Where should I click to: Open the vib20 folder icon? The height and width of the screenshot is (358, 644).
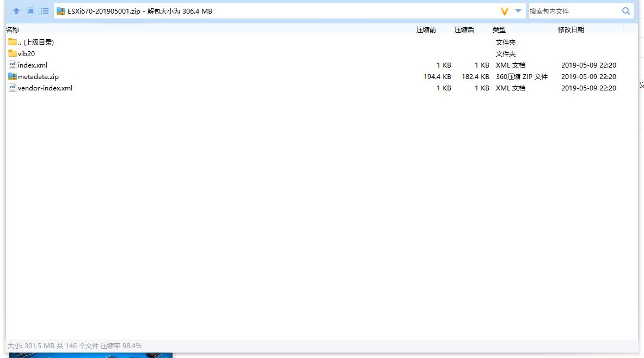[x=11, y=53]
